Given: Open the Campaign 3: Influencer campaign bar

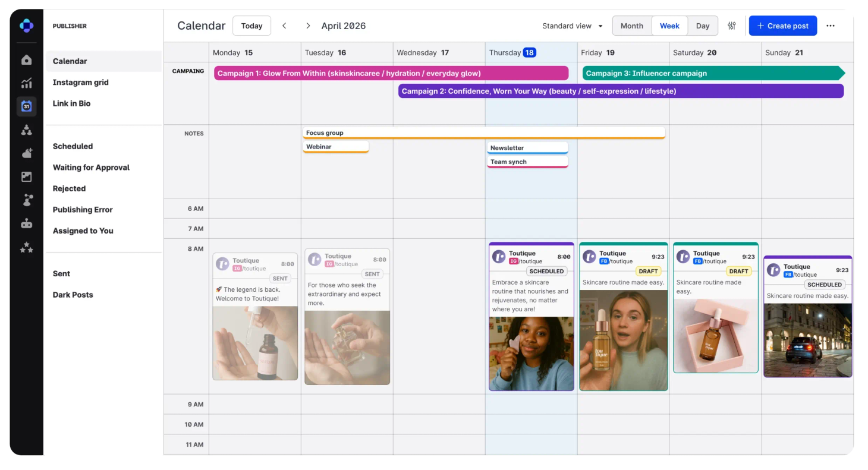Looking at the screenshot, I should click(713, 73).
